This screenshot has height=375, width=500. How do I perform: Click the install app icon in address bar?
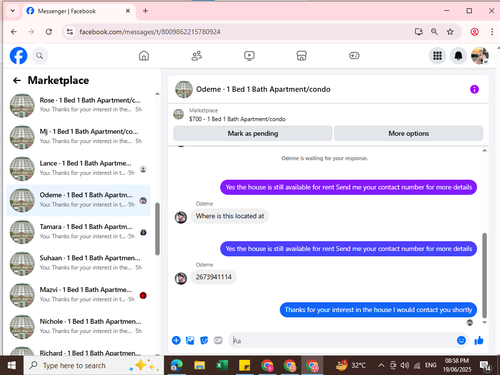[419, 32]
